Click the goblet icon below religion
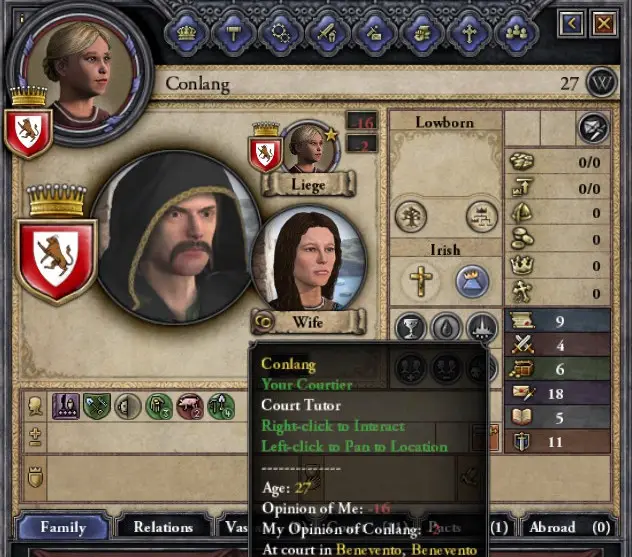Screen dimensions: 632x557 click(x=410, y=327)
